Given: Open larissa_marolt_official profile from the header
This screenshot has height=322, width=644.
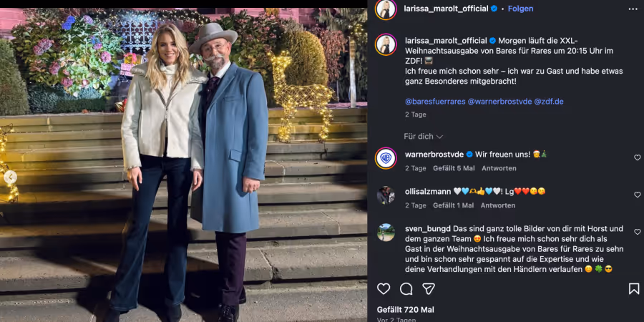Looking at the screenshot, I should tap(445, 9).
